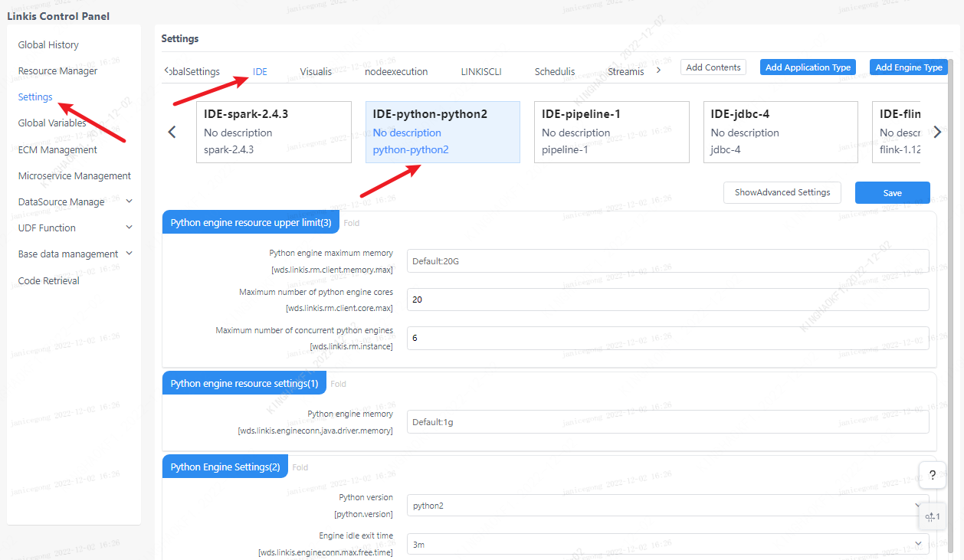Open the Engine idle exit time dropdown
This screenshot has width=964, height=560.
pyautogui.click(x=667, y=545)
